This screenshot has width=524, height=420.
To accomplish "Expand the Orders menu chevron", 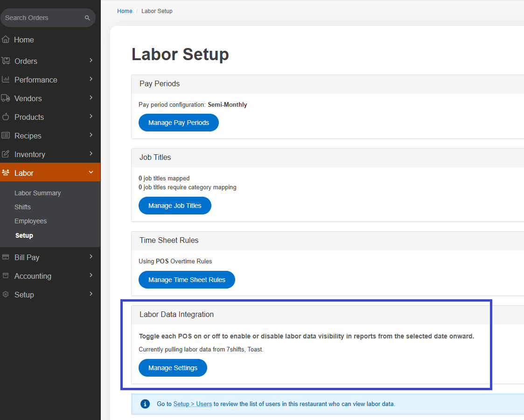I will tap(91, 61).
